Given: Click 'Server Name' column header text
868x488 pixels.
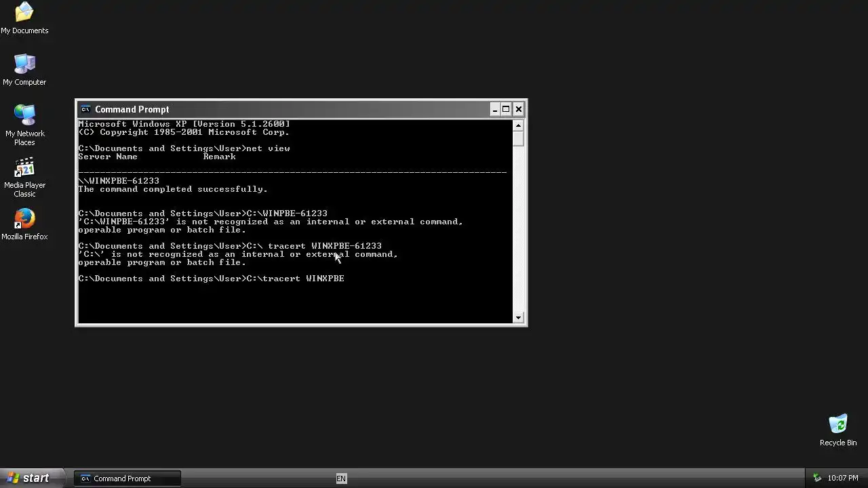Looking at the screenshot, I should (x=108, y=157).
